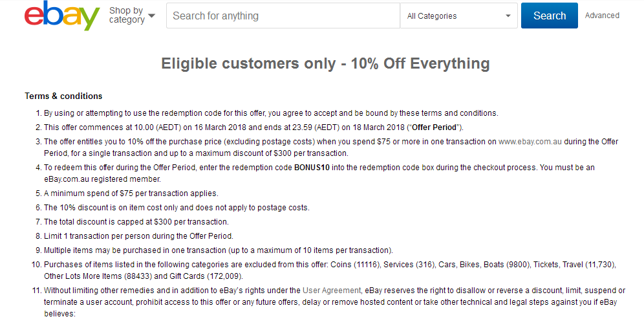Open the User Agreement link

pos(332,291)
